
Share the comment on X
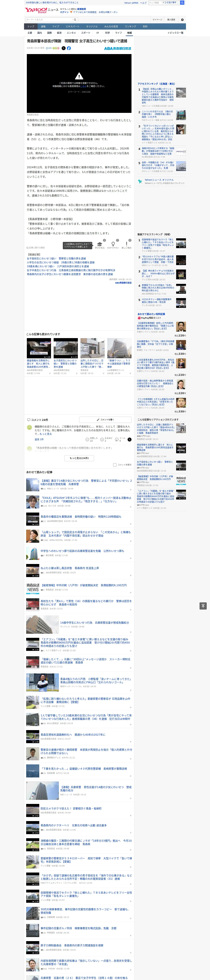click(x=130, y=439)
